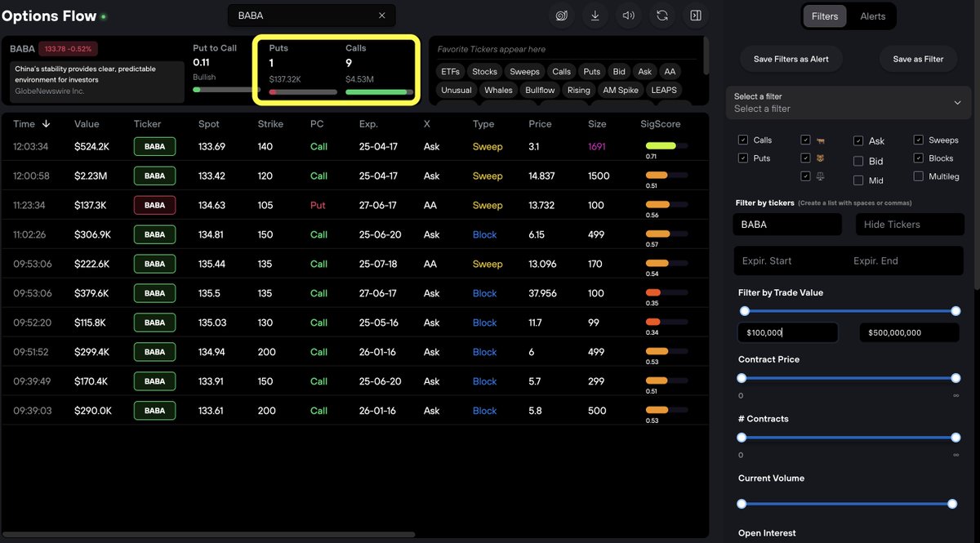980x543 pixels.
Task: Apply the ETFs quick filter chip
Action: tap(450, 72)
